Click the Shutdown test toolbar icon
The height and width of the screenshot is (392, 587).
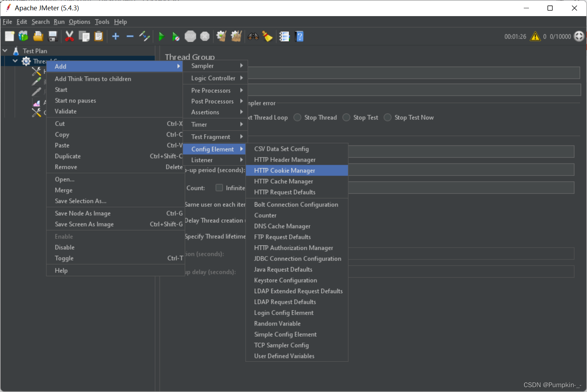click(x=205, y=36)
